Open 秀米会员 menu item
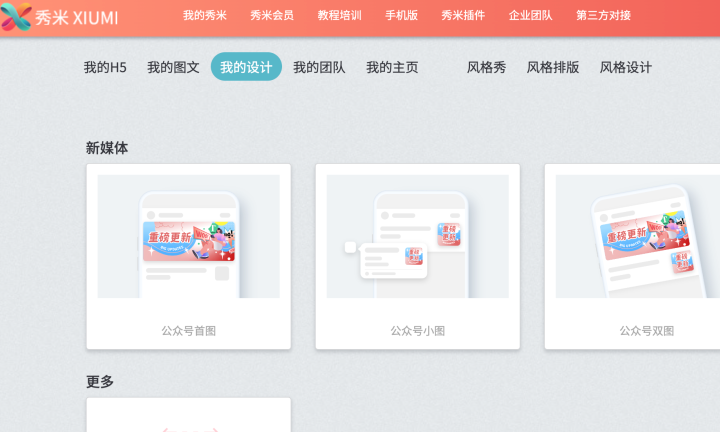The width and height of the screenshot is (720, 432). (272, 16)
